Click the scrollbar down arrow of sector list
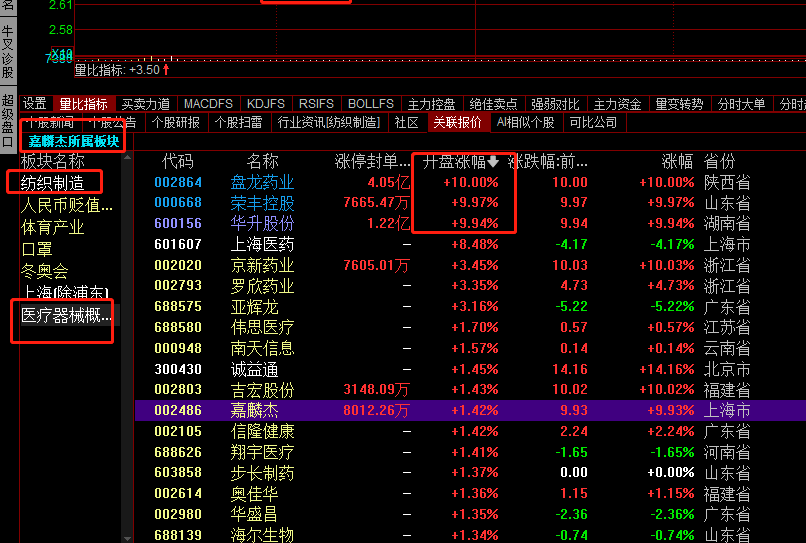806x543 pixels. tap(127, 538)
